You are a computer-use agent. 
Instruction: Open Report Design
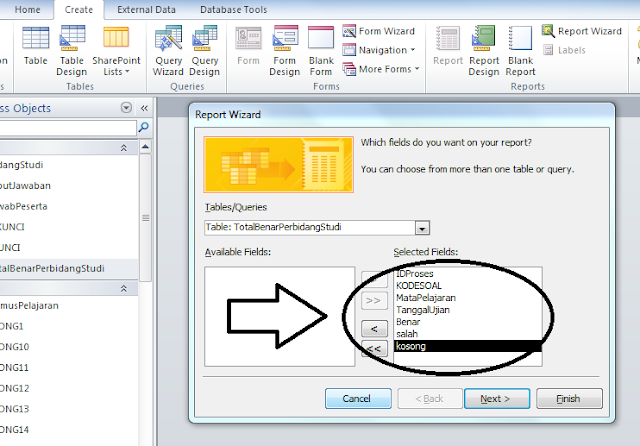tap(484, 50)
